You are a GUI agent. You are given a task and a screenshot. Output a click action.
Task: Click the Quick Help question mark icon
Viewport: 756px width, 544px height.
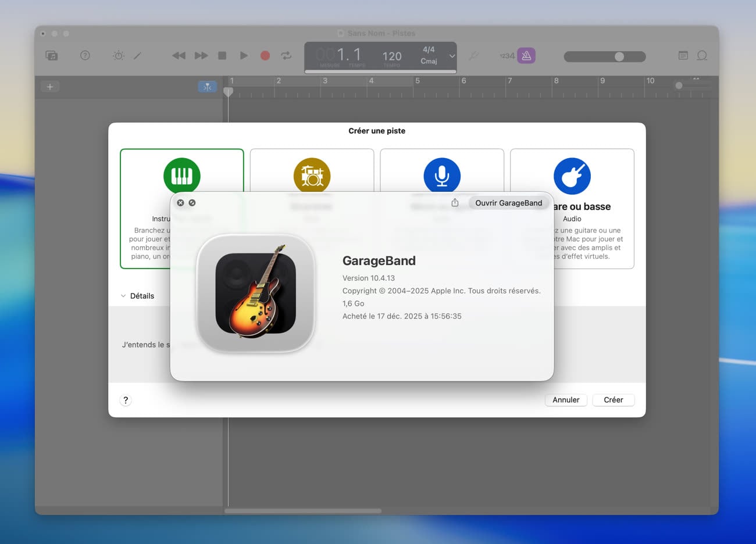click(85, 56)
